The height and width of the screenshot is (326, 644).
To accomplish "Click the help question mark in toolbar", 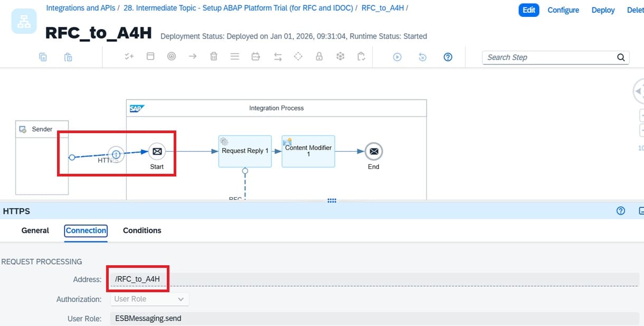I will 448,57.
